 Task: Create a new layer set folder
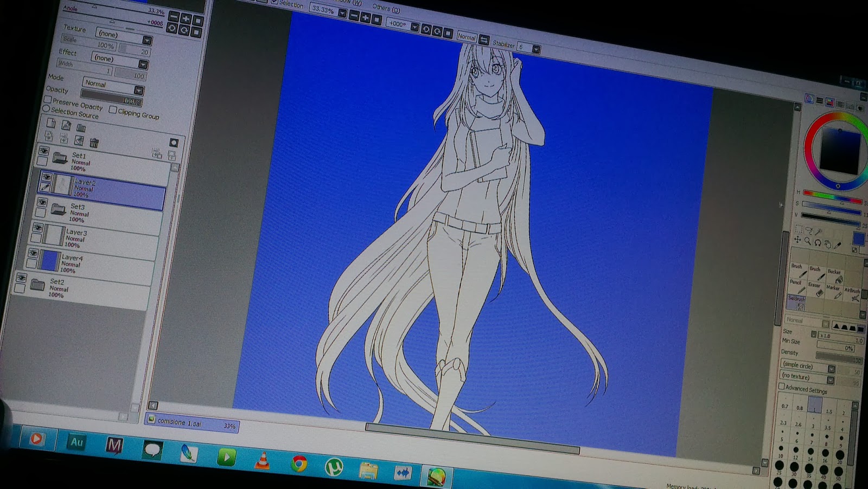[x=81, y=128]
